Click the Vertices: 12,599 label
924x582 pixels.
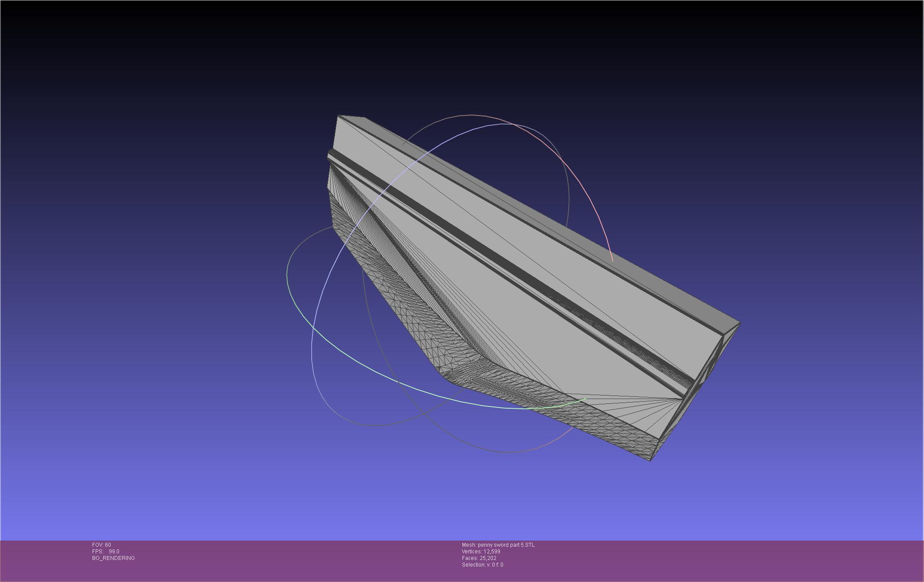click(x=481, y=552)
